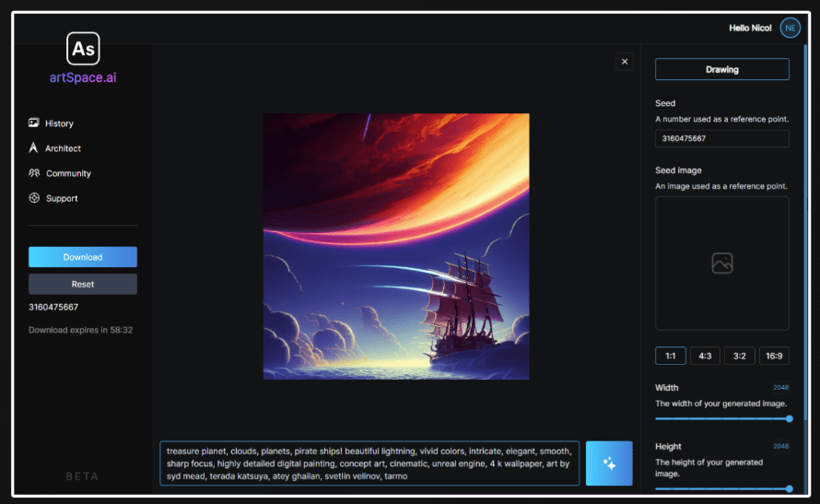
Task: Click the generated pirate ship image
Action: point(396,246)
